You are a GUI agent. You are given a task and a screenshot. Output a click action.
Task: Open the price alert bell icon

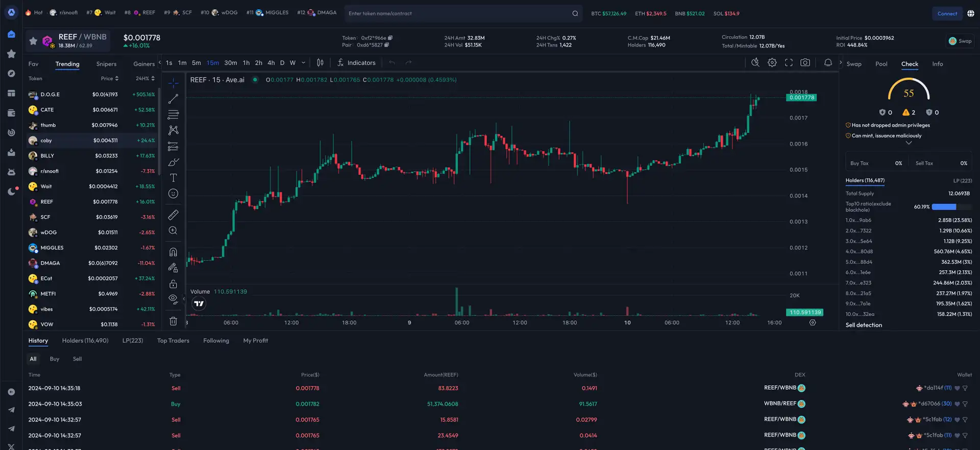point(828,63)
